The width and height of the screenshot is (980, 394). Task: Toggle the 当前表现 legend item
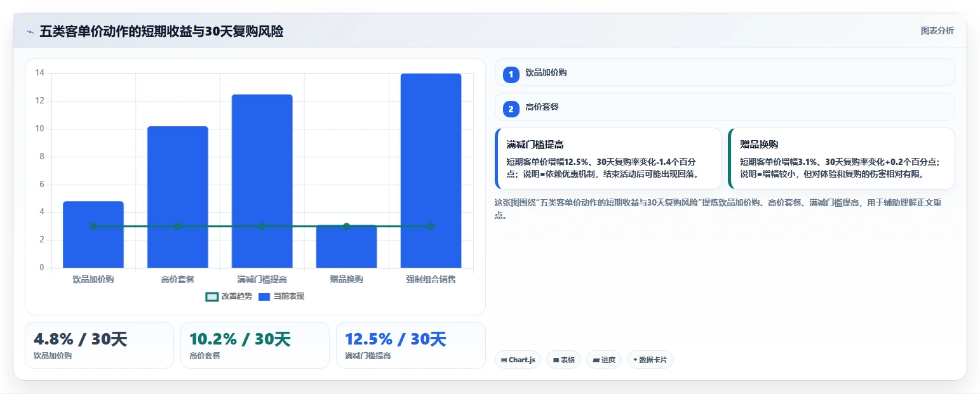(x=281, y=296)
